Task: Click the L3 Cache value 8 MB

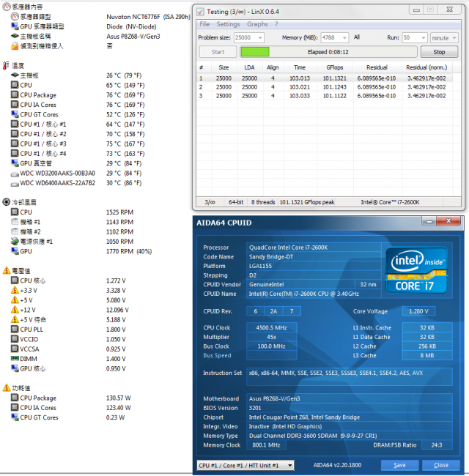Action: click(427, 355)
